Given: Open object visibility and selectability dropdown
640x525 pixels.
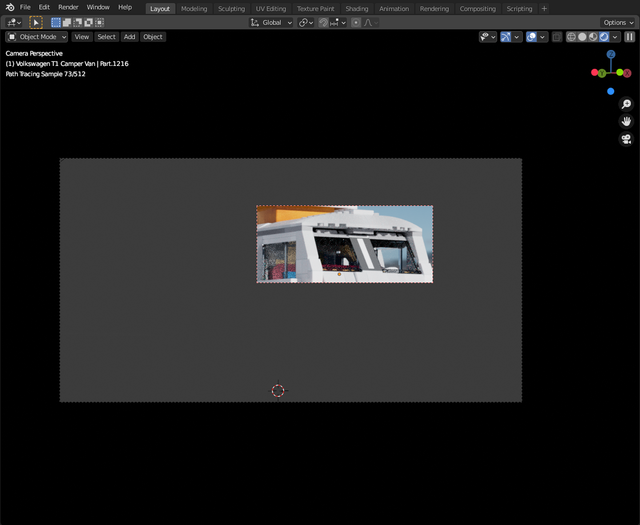Looking at the screenshot, I should pos(488,37).
